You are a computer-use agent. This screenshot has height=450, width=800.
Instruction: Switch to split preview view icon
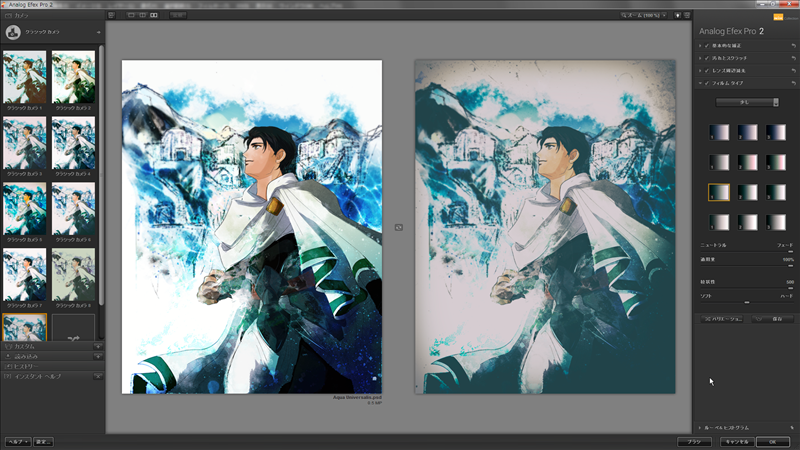(142, 15)
